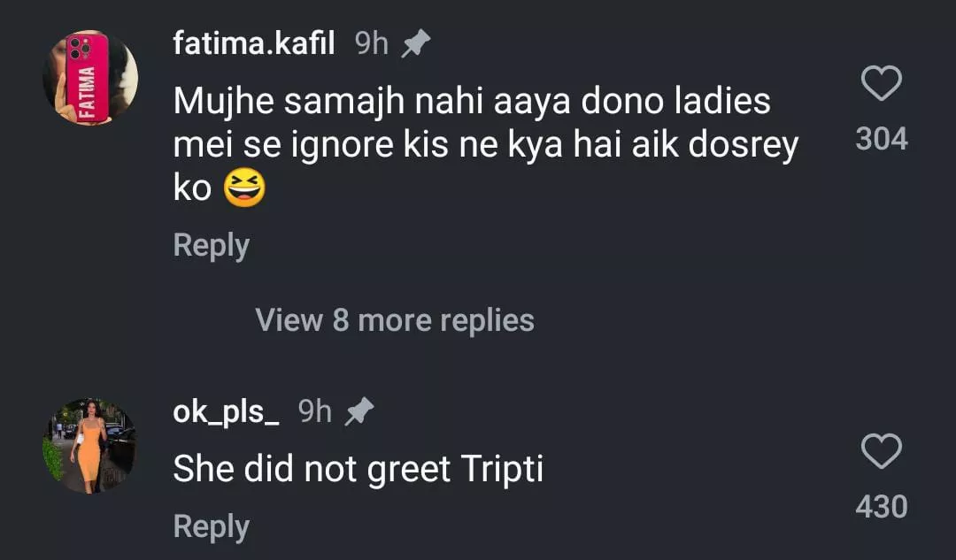The image size is (956, 560).
Task: Expand View 8 more replies
Action: [395, 319]
